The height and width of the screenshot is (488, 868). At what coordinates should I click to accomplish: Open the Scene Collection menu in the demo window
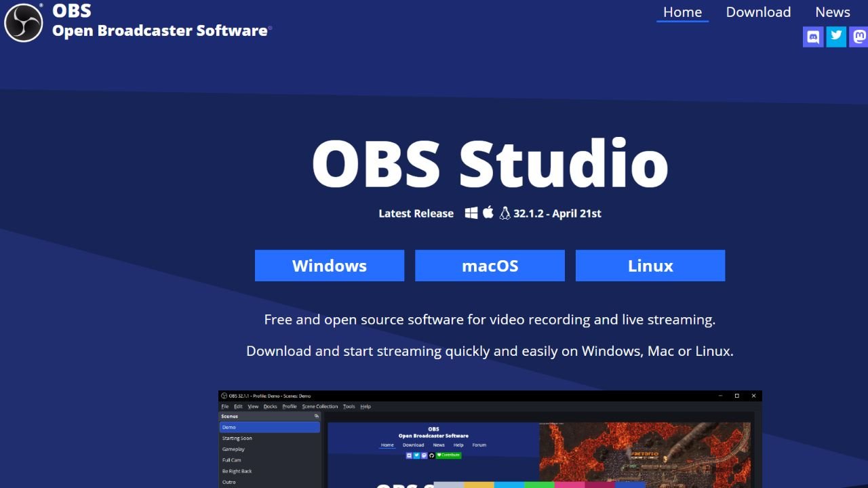coord(320,407)
